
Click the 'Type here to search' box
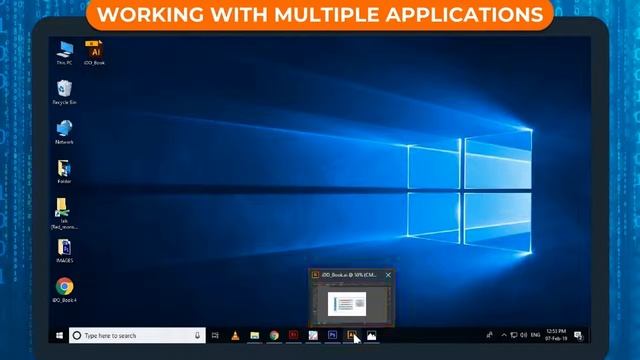(137, 336)
